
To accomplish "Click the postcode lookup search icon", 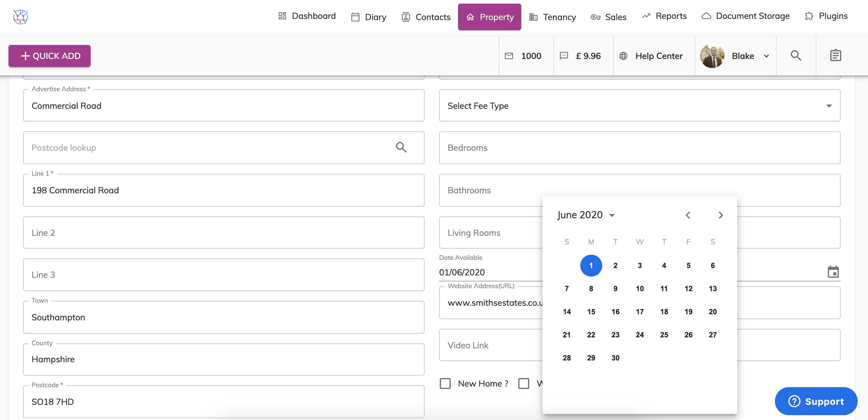I will coord(401,147).
